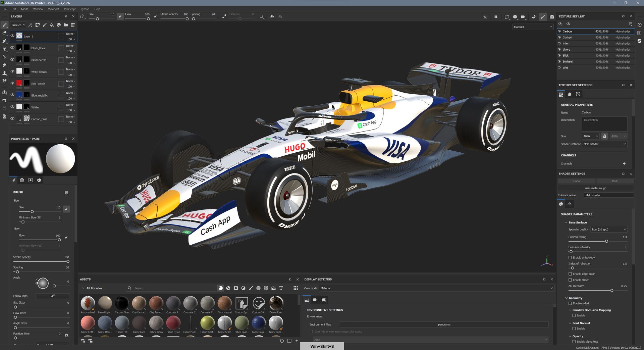Add a paint layer in Layers panel
The height and width of the screenshot is (350, 644).
[x=44, y=25]
